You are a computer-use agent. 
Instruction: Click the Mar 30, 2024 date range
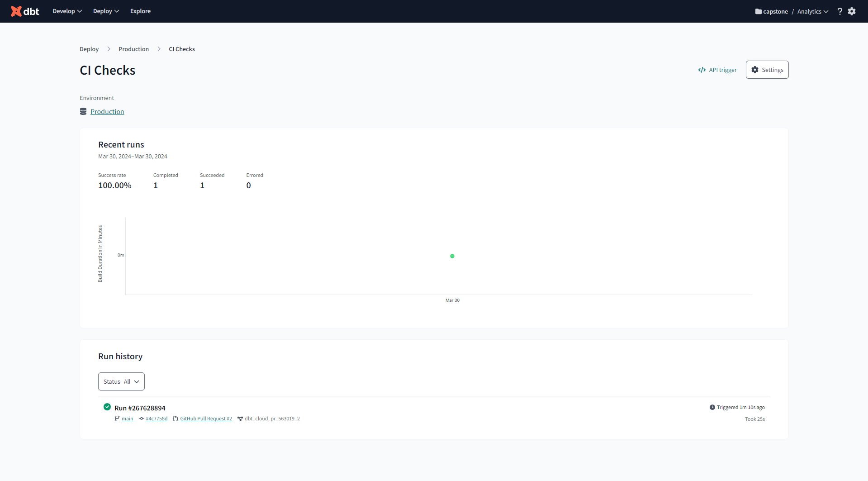coord(133,157)
